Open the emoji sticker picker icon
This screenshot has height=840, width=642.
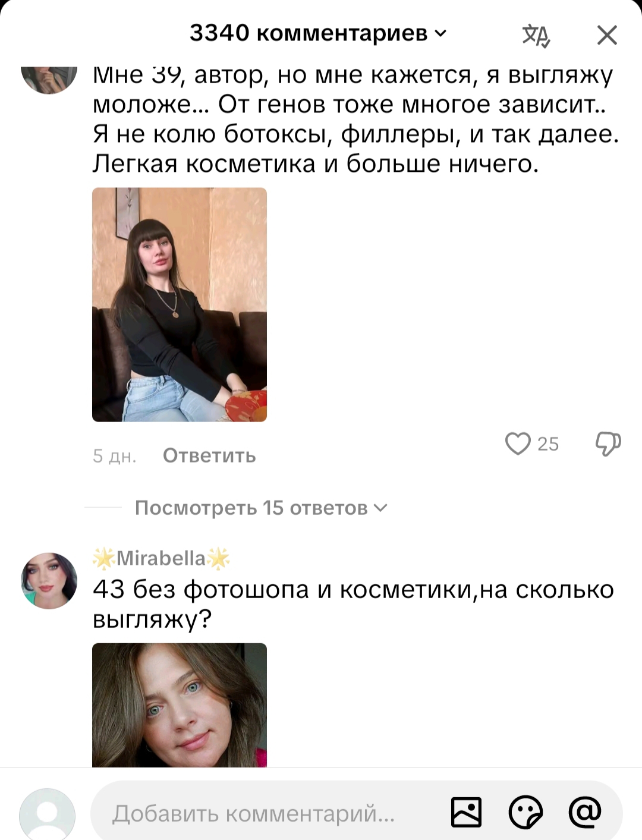click(x=526, y=812)
